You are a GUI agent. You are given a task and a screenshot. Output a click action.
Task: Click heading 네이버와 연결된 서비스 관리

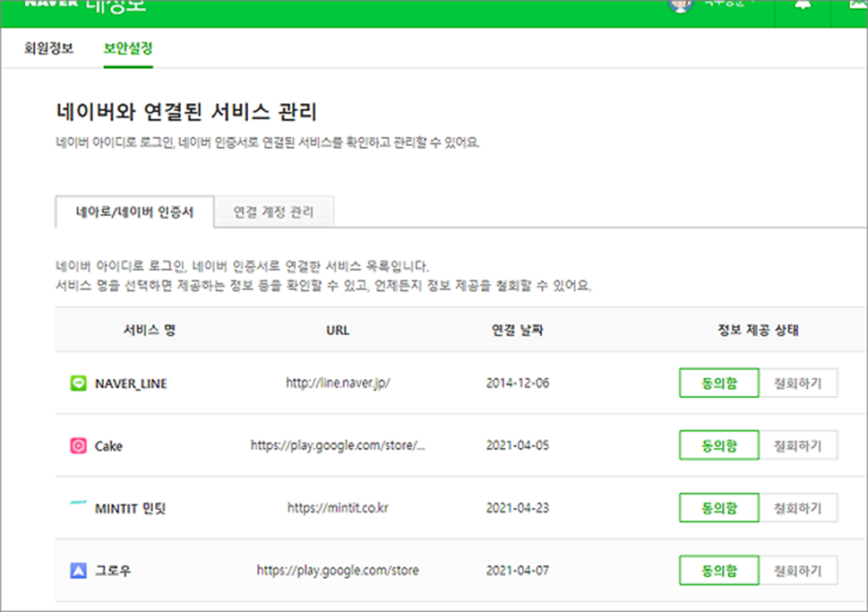pyautogui.click(x=186, y=112)
